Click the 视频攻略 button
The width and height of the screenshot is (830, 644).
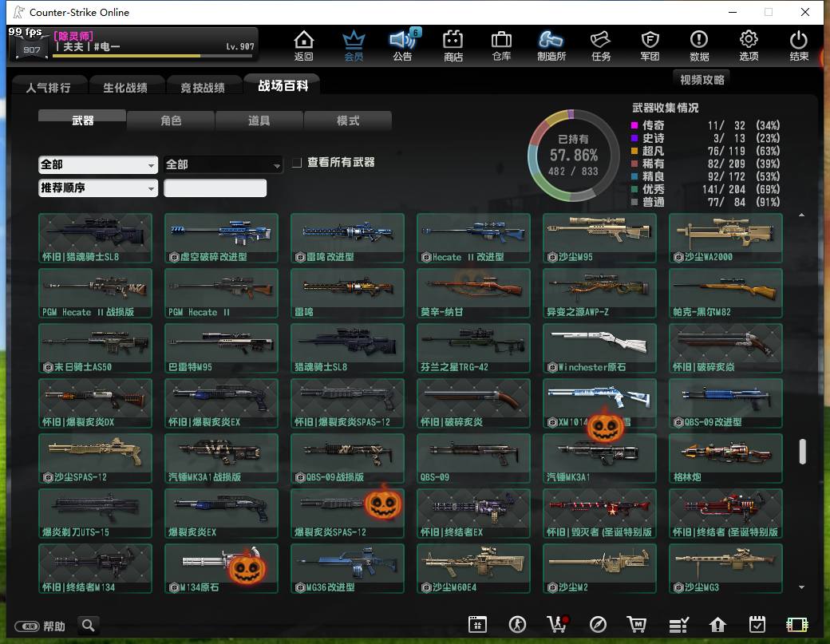coord(702,80)
